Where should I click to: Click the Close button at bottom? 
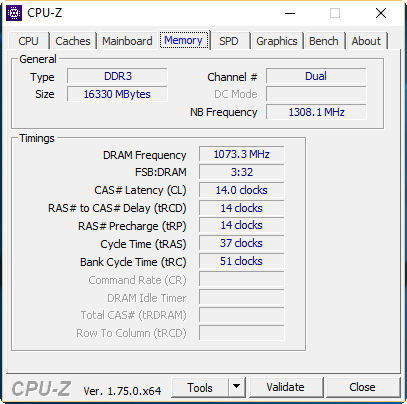(x=363, y=387)
